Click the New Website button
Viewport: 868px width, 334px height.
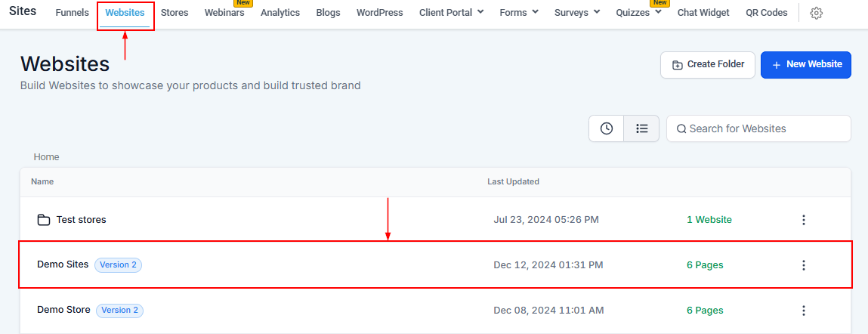click(x=806, y=65)
